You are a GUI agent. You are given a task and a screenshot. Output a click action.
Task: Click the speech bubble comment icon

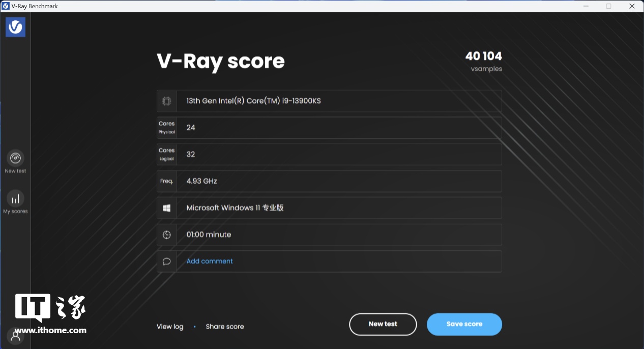[x=166, y=261]
